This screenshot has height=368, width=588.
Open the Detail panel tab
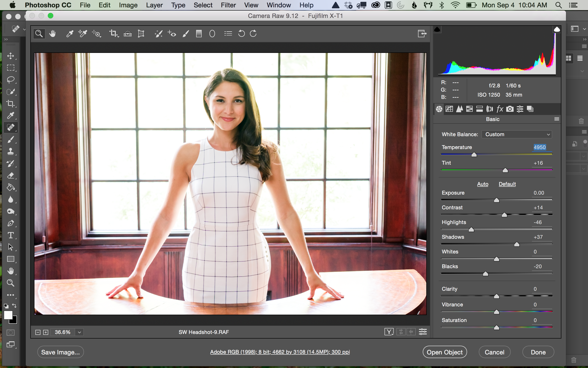point(459,109)
